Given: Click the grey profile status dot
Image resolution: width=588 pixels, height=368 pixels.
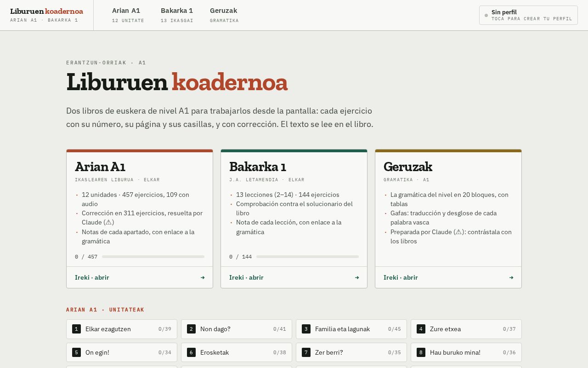Looking at the screenshot, I should pos(486,15).
